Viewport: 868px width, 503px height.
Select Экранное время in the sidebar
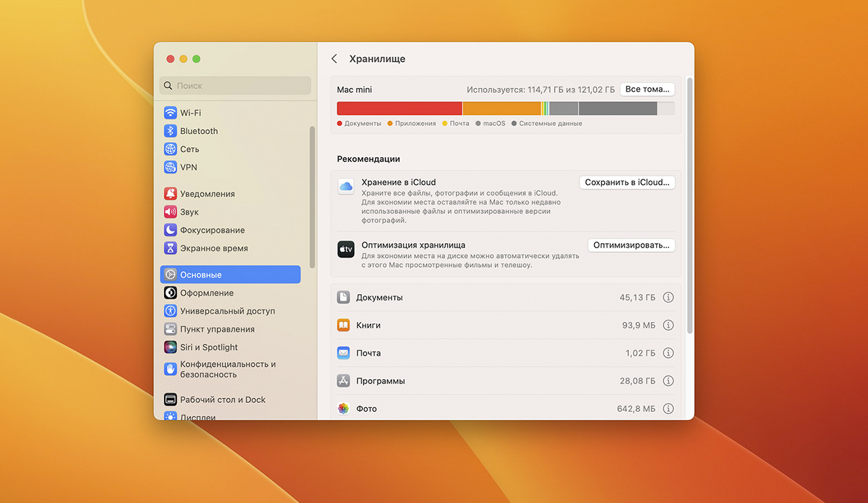[230, 248]
